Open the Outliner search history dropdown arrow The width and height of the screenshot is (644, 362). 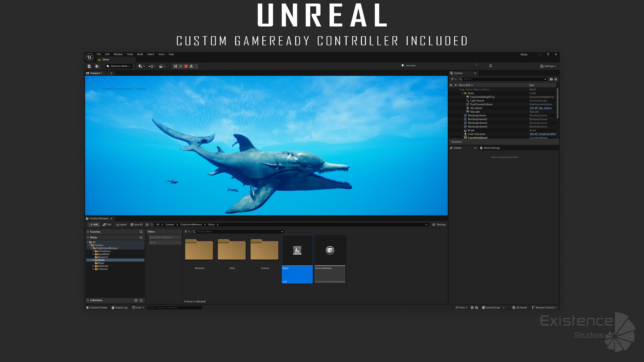tap(545, 79)
